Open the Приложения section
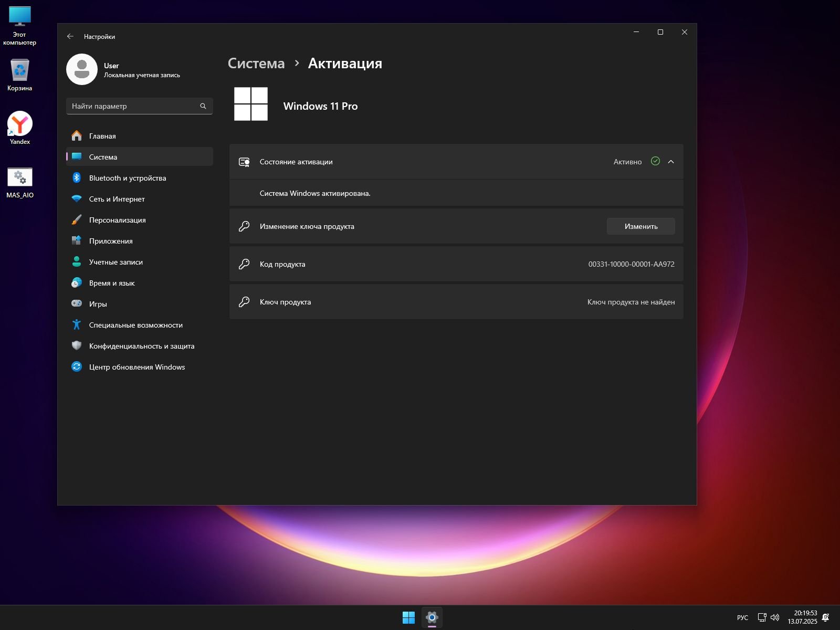The image size is (840, 630). (140, 241)
